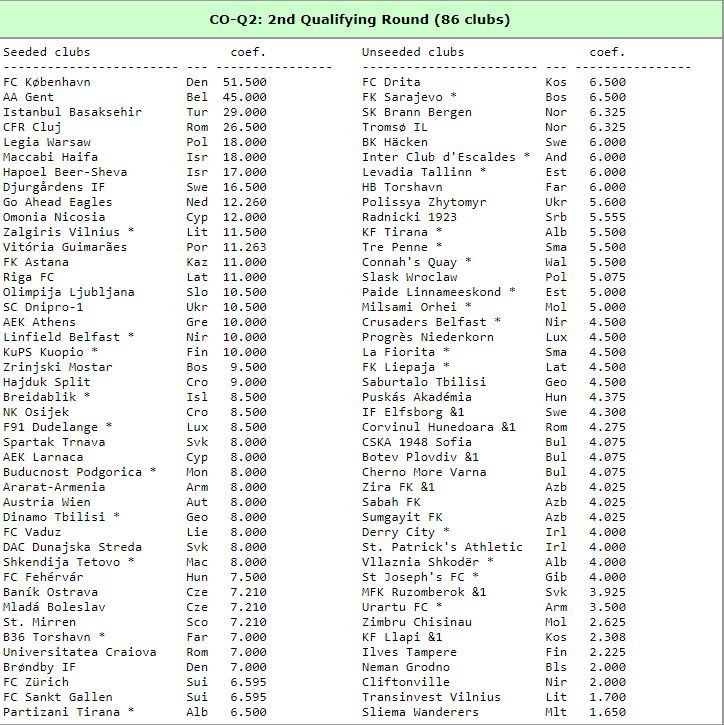Select Olimpija Ljubljana entry

tap(68, 292)
